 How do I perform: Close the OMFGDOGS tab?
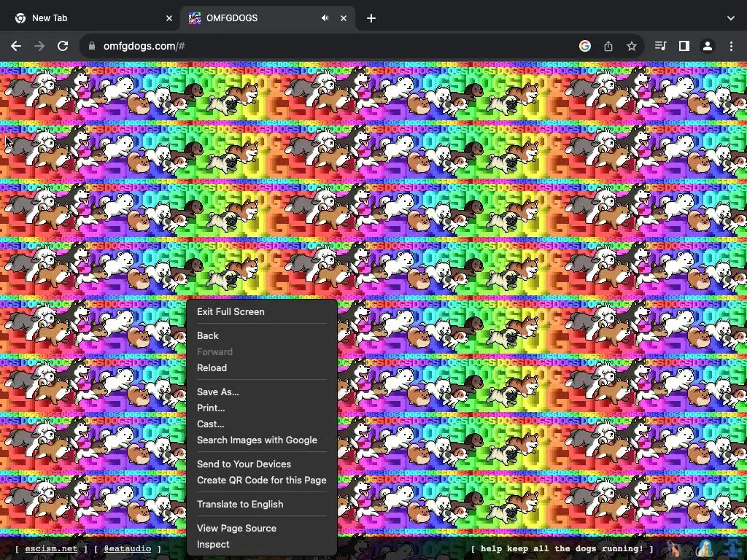344,18
